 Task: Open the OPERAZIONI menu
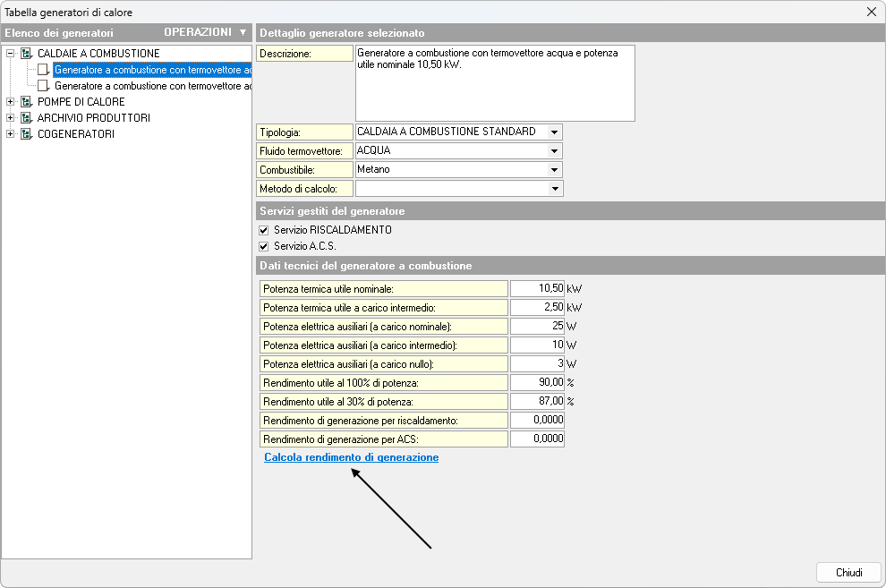point(205,32)
